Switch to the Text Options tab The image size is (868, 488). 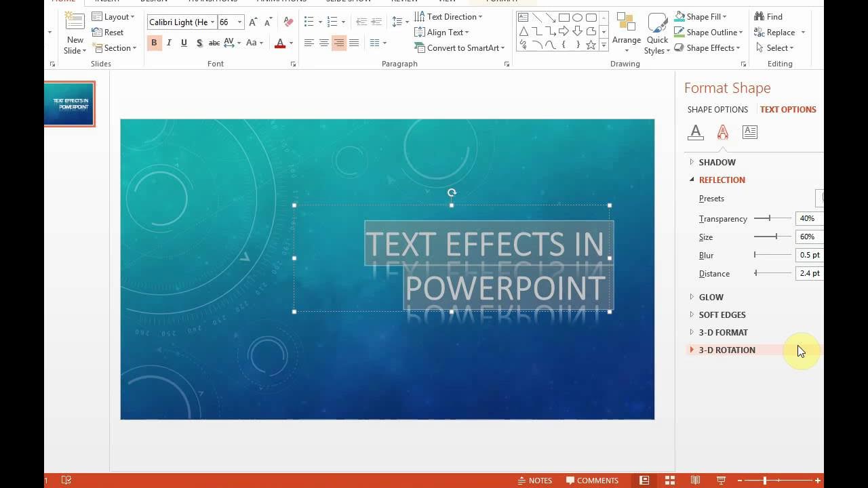tap(788, 109)
